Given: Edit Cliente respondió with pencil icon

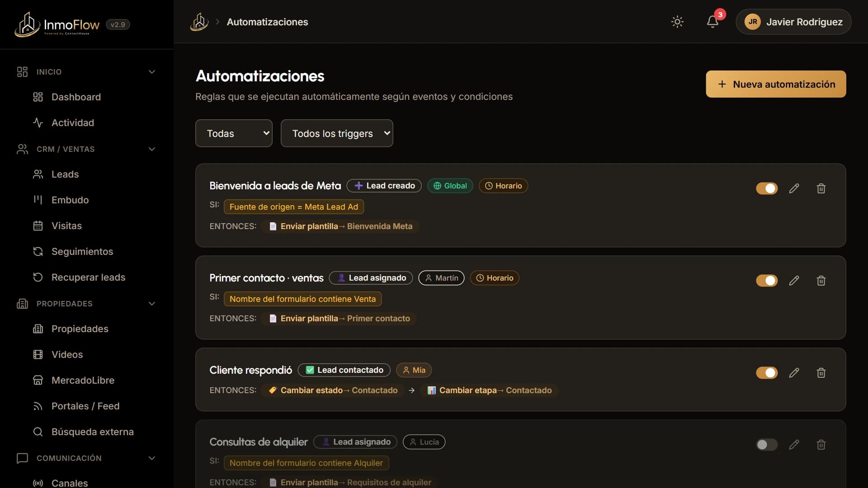Looking at the screenshot, I should (x=794, y=373).
